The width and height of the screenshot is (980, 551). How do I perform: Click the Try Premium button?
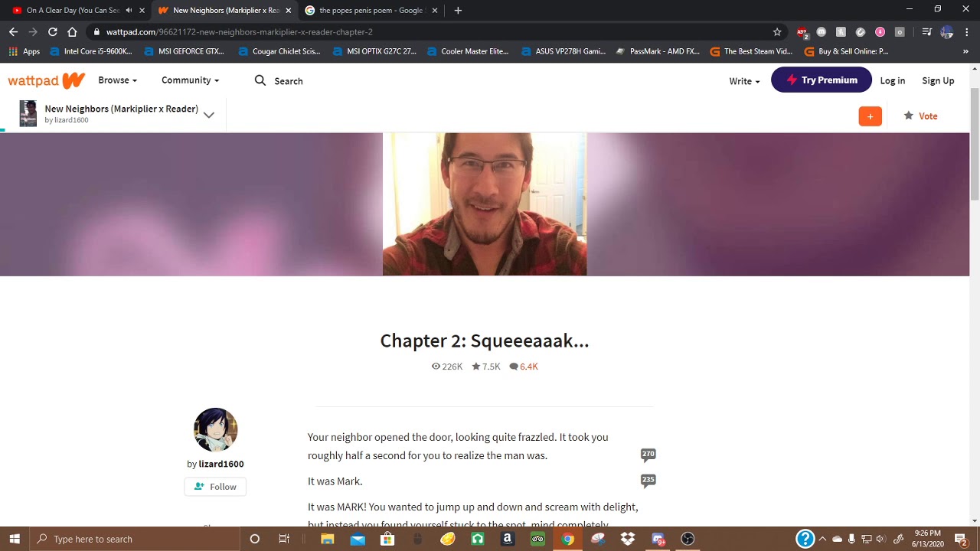point(821,80)
